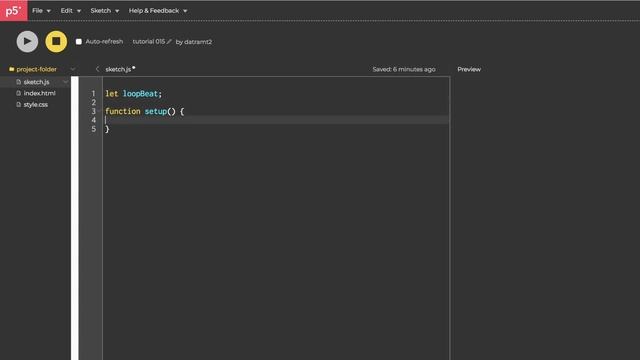Viewport: 640px width, 360px height.
Task: Click the index.html file icon
Action: point(18,93)
